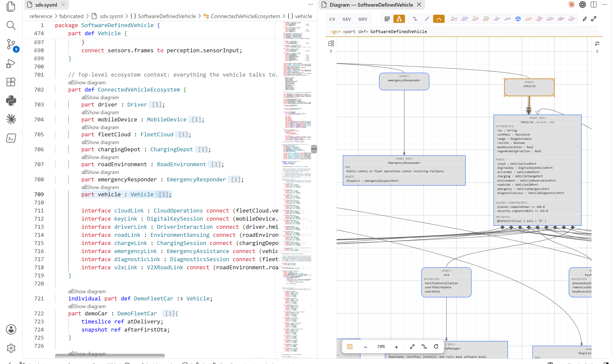This screenshot has height=364, width=612.
Task: Open the Manage gear icon
Action: point(11,348)
